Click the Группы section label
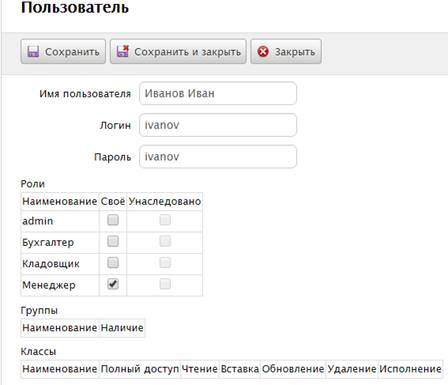This screenshot has height=385, width=448. [x=39, y=310]
